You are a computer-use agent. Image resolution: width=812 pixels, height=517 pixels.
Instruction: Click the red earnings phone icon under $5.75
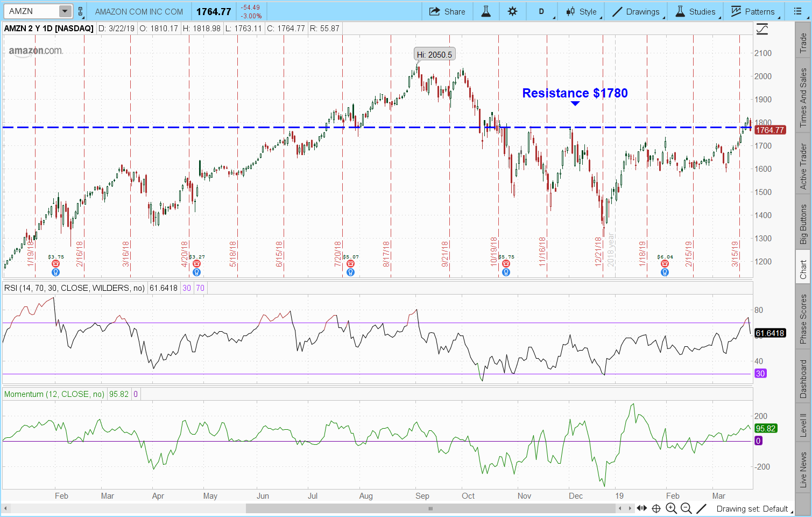coord(506,264)
